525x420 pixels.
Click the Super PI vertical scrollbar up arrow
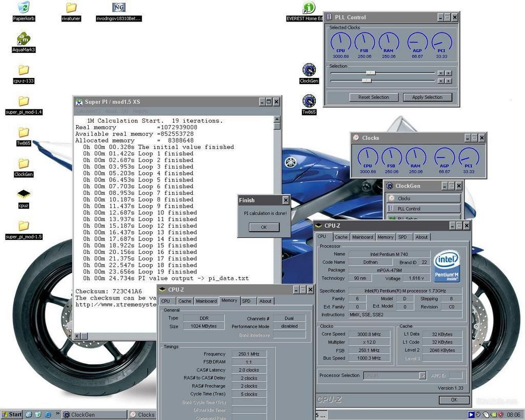[x=277, y=119]
